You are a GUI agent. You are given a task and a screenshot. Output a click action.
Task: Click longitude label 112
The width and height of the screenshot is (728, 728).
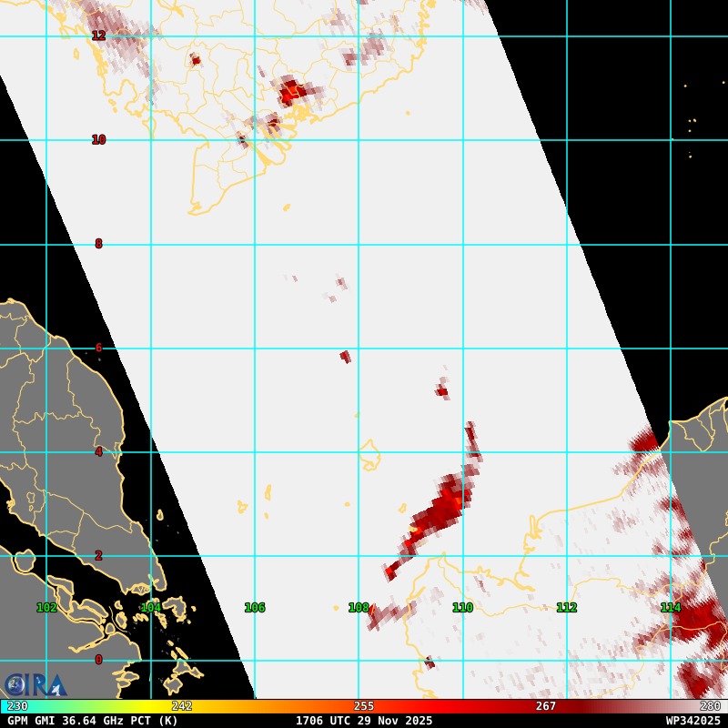coord(567,607)
